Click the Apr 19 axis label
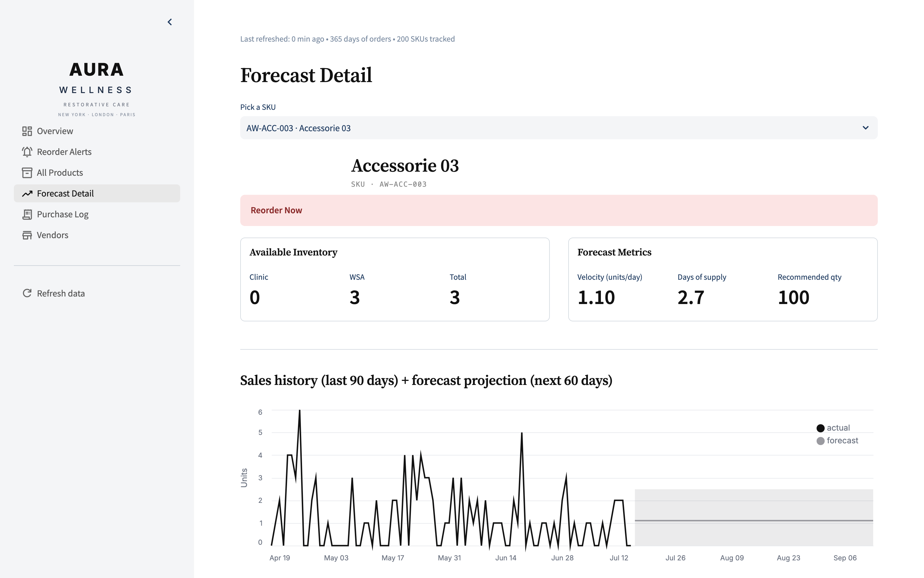The height and width of the screenshot is (578, 924). click(x=280, y=558)
